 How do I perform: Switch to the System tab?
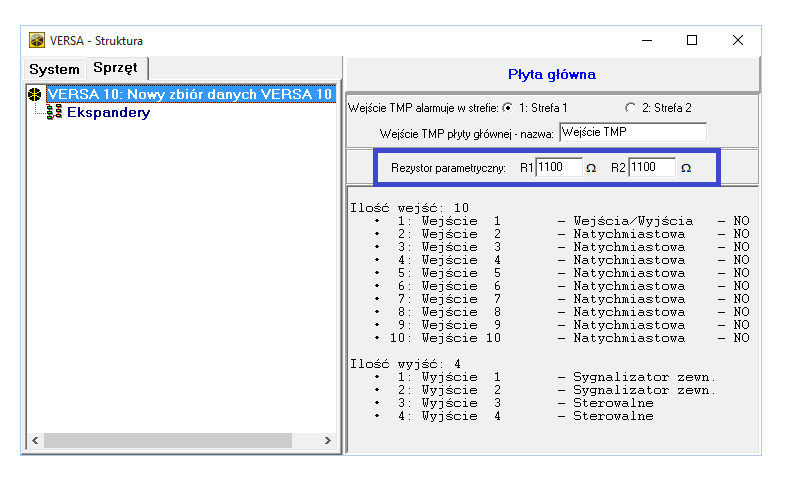(54, 69)
